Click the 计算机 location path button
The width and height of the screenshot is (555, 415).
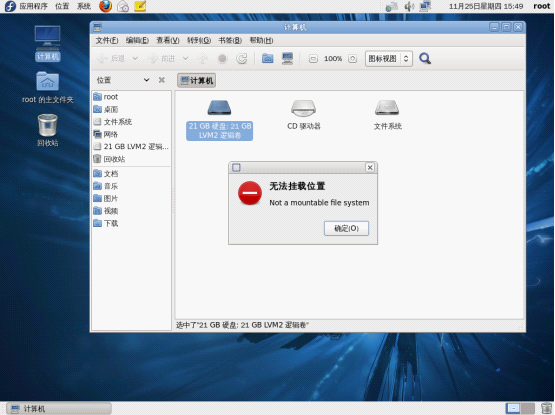[x=196, y=80]
